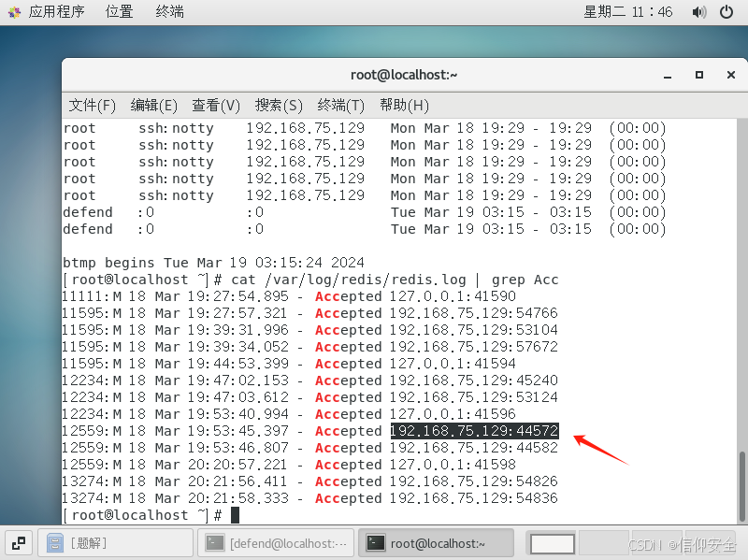This screenshot has width=748, height=560.
Task: Click the terminal vertical scrollbar thumb
Action: click(741, 486)
